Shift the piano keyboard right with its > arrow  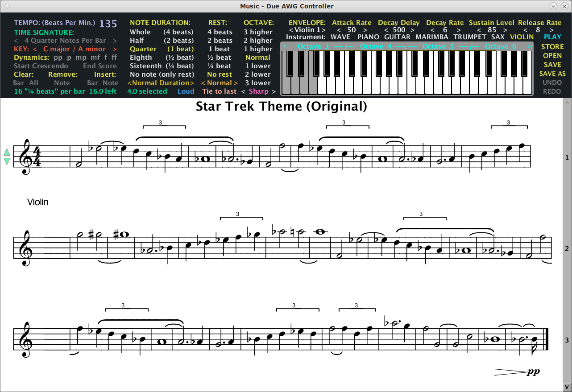[x=529, y=46]
